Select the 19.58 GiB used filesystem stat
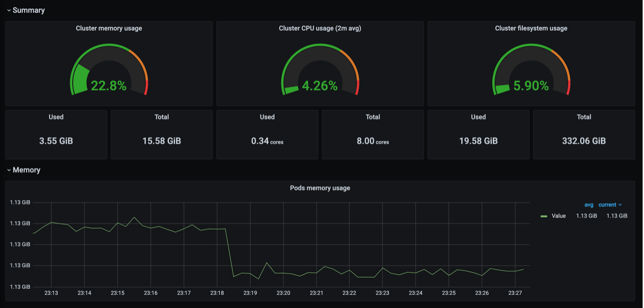This screenshot has width=644, height=308. click(x=478, y=141)
